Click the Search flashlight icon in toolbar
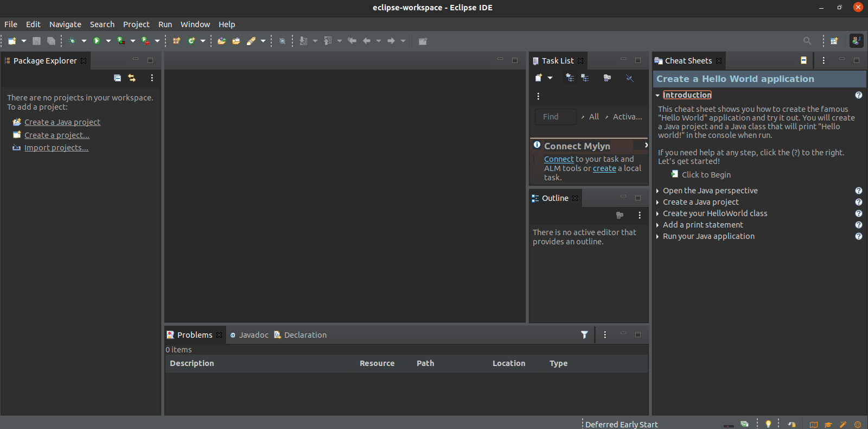 [251, 41]
